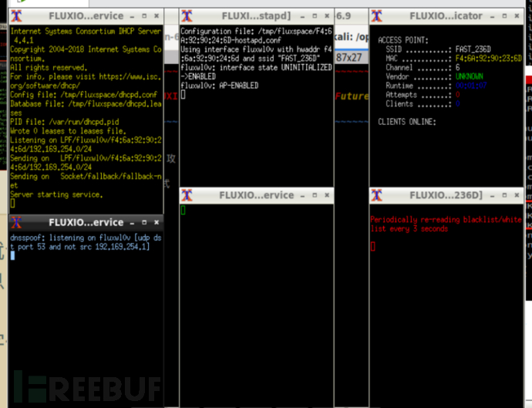Select the 87x27 tab in the background terminal
The width and height of the screenshot is (532, 408).
[349, 57]
